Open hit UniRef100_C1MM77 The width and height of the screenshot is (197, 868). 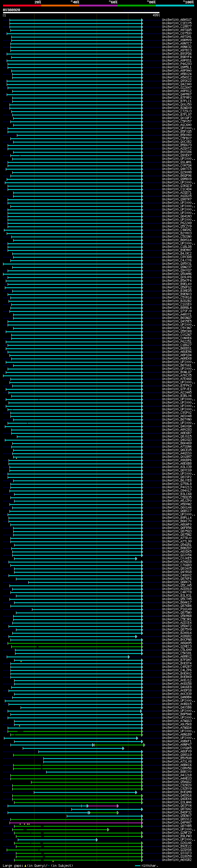click(177, 26)
